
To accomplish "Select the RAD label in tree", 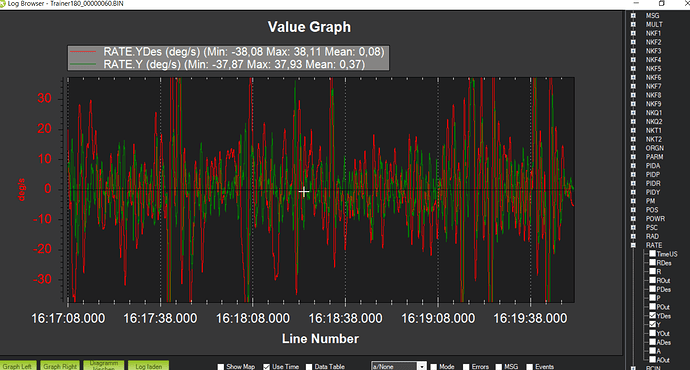I will tap(652, 236).
